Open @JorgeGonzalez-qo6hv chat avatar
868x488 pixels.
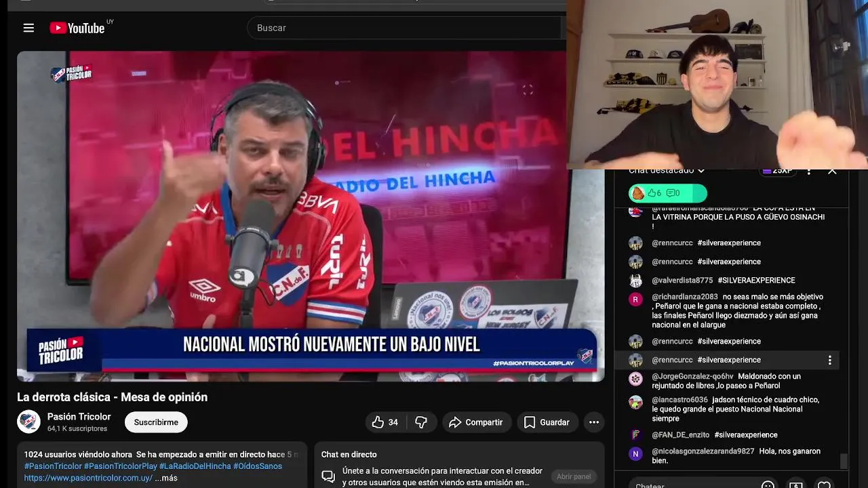[x=635, y=379]
